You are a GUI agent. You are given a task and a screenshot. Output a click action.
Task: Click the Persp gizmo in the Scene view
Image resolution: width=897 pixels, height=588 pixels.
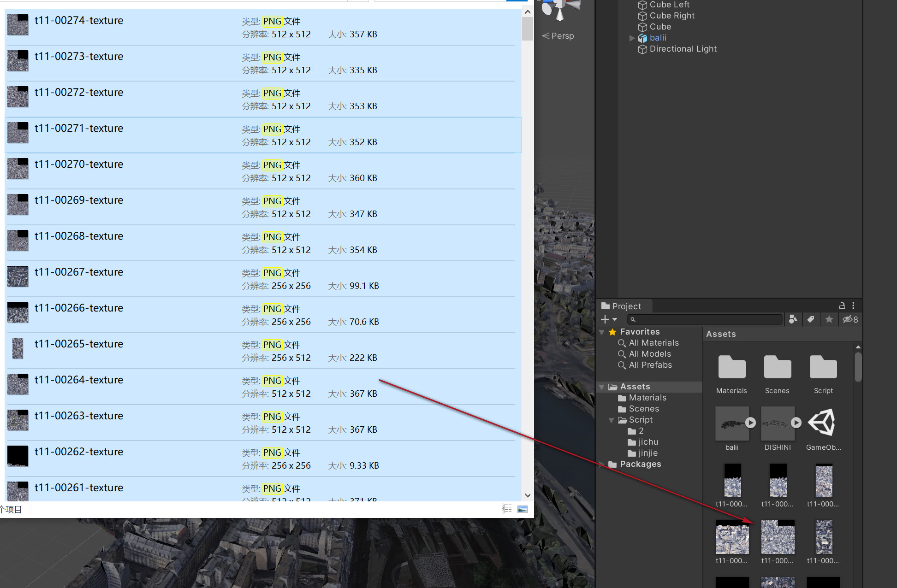pyautogui.click(x=558, y=35)
